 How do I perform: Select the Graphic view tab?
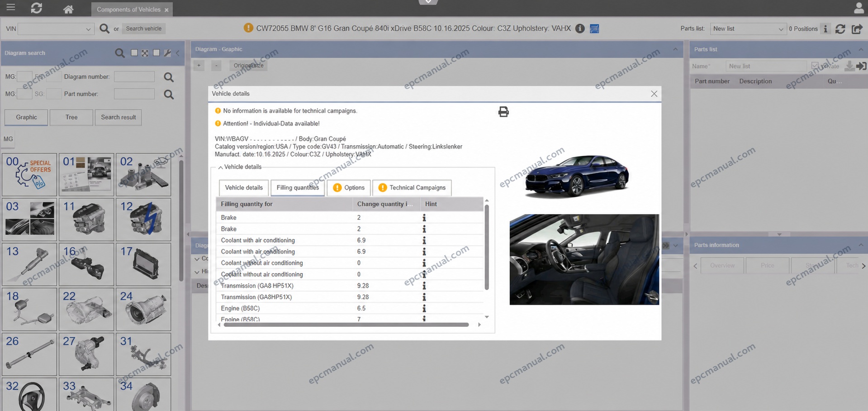click(x=26, y=117)
